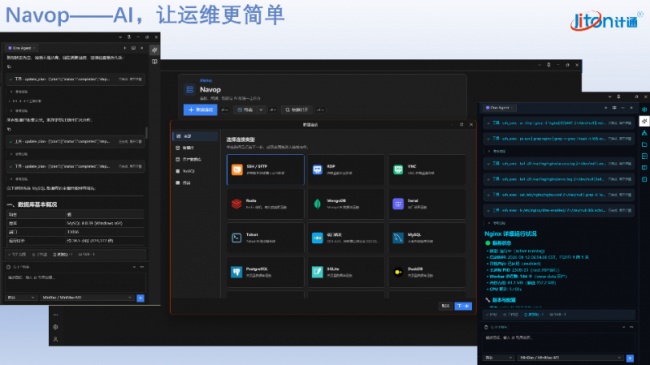650x365 pixels.
Task: Select first sidebar category in connection dialog
Action: pos(195,136)
